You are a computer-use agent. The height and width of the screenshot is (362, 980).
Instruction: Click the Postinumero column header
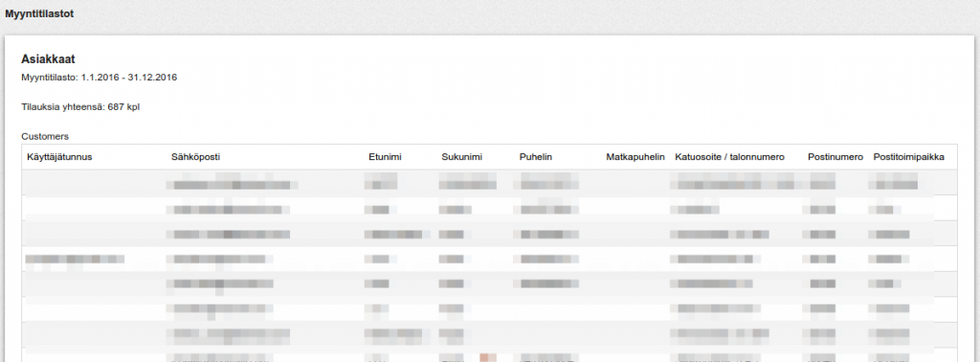point(835,157)
